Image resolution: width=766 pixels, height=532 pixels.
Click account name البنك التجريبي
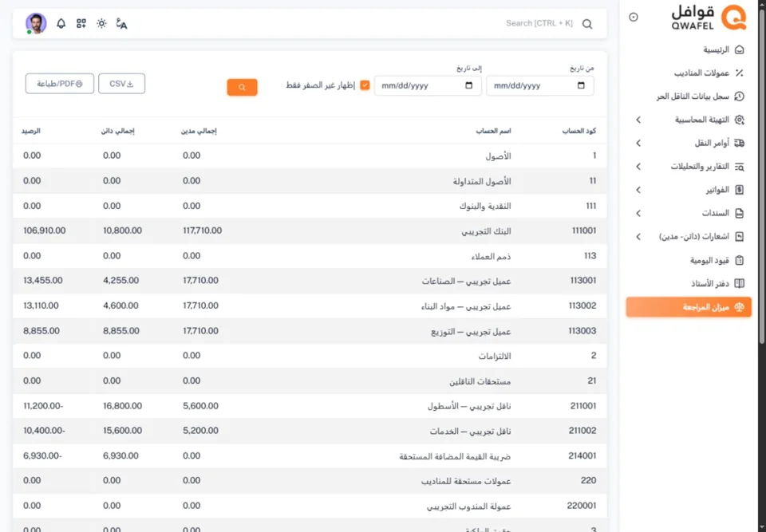[x=486, y=231]
